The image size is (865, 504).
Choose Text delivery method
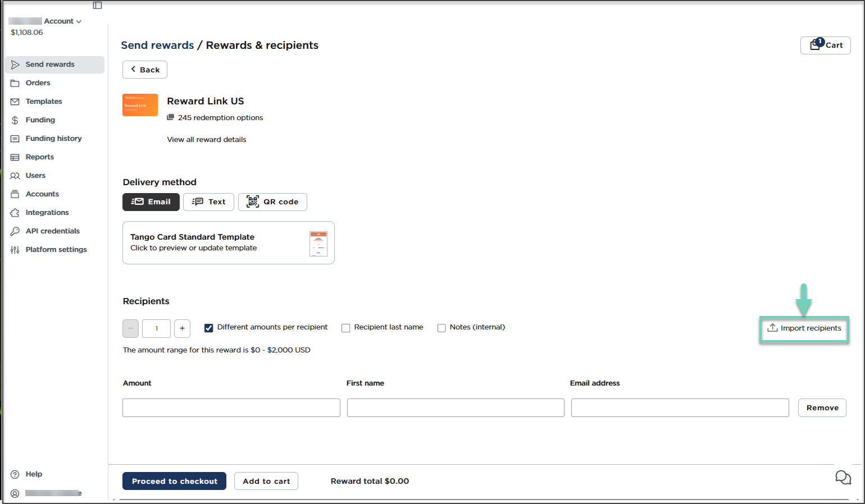coord(208,202)
